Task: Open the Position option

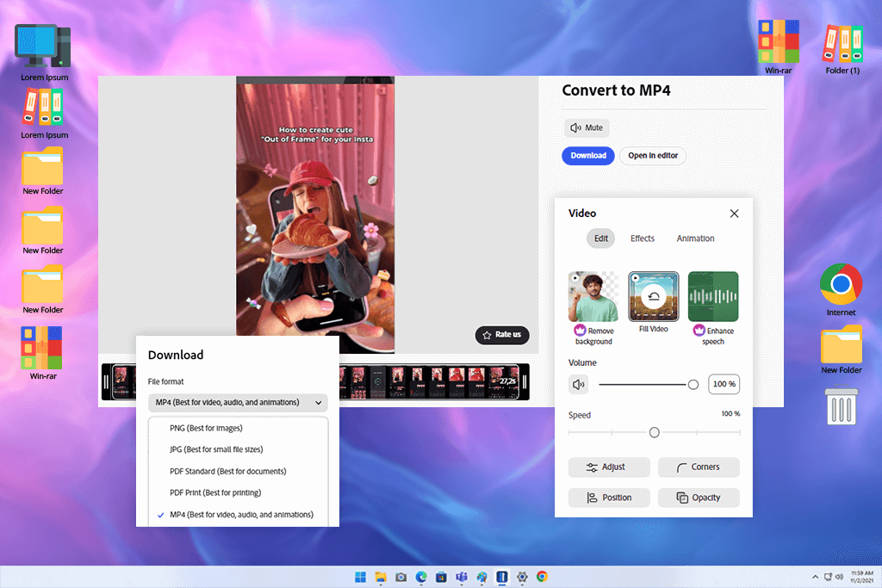Action: point(609,498)
